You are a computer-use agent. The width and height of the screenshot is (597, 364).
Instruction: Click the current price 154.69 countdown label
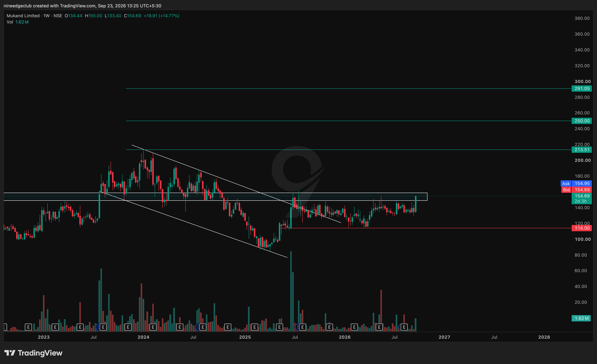(x=582, y=199)
